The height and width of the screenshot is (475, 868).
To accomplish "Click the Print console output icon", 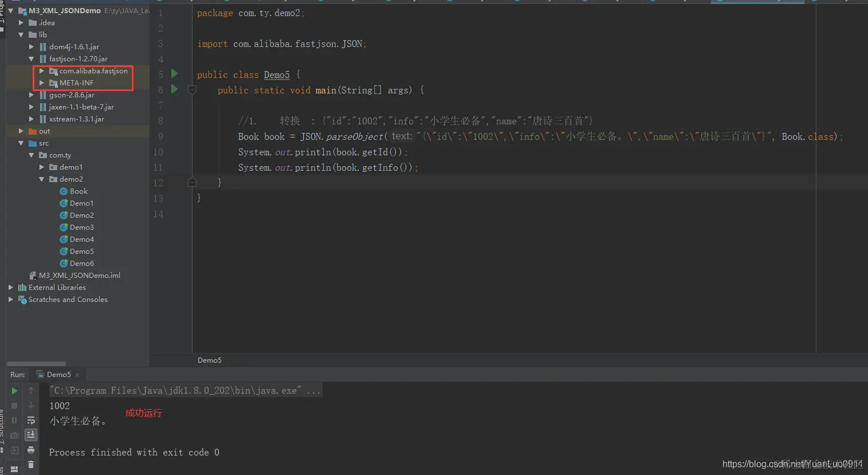I will (31, 450).
